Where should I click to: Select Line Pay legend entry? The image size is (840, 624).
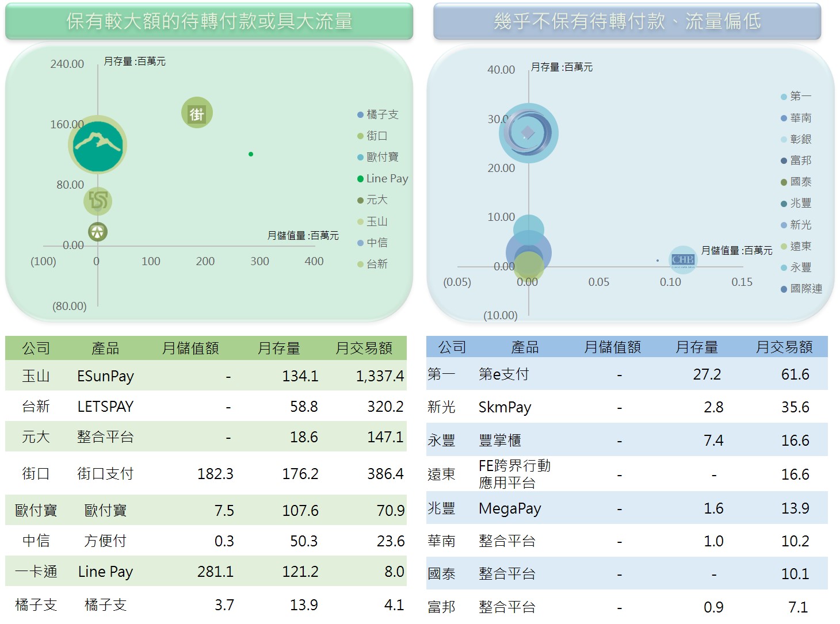pyautogui.click(x=383, y=179)
